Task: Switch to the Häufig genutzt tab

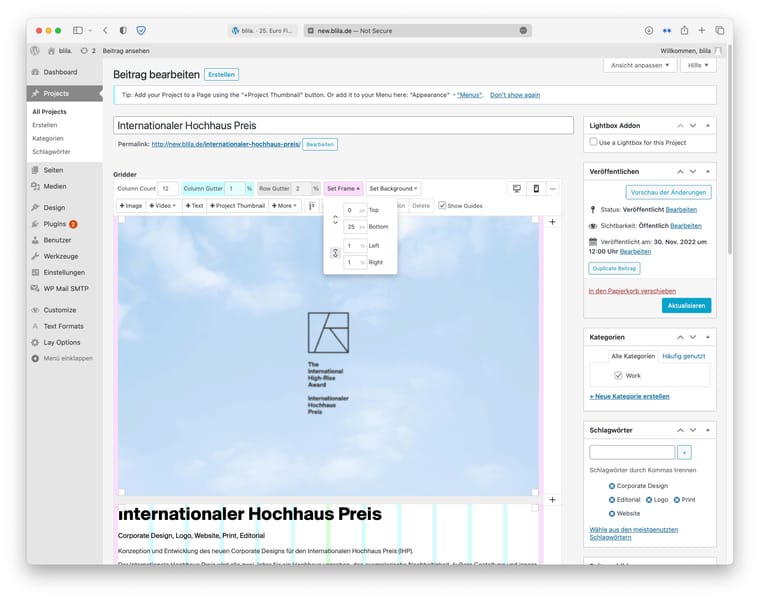Action: [x=685, y=356]
